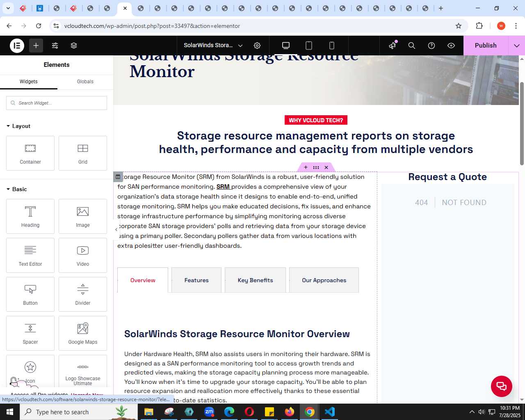Click the SolarWinds Storage Resource Monitor Overview heading
Image resolution: width=525 pixels, height=420 pixels.
237,334
